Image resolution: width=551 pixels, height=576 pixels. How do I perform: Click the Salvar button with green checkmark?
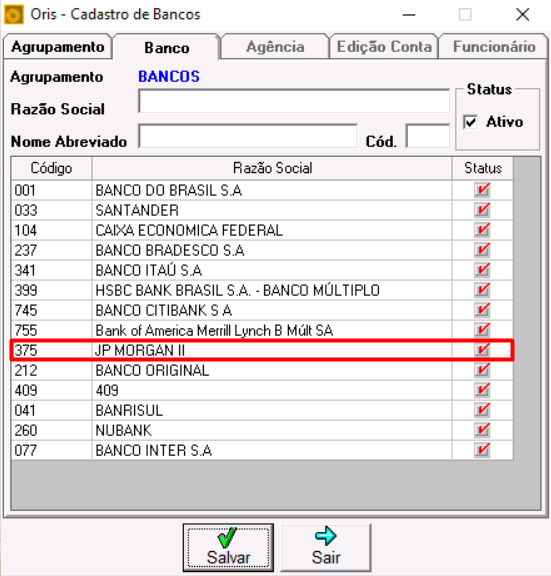228,547
